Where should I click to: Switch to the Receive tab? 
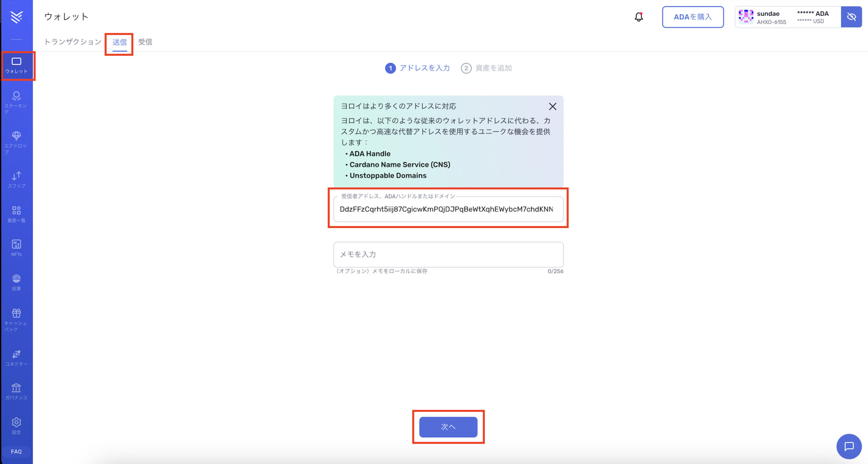[145, 42]
